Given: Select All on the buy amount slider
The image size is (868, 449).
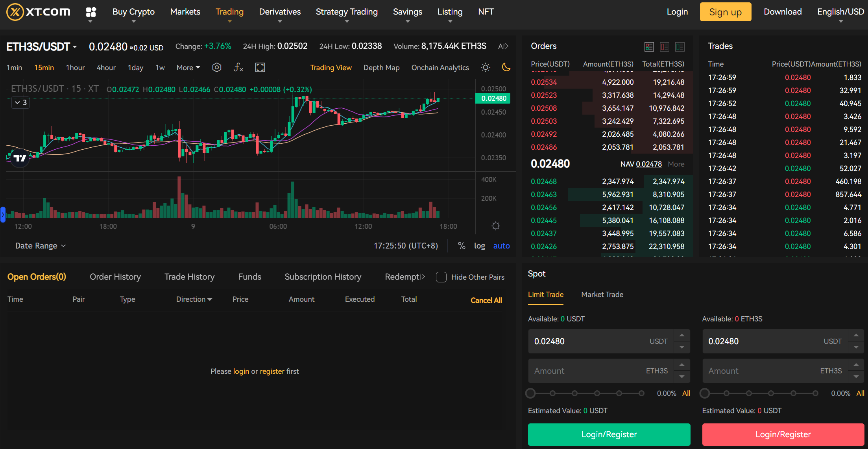Looking at the screenshot, I should [687, 393].
